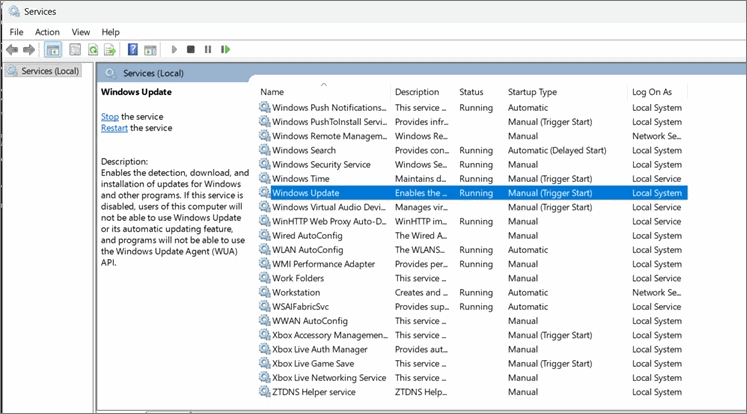Image resolution: width=747 pixels, height=414 pixels.
Task: Click the Stop the service link
Action: pos(109,117)
